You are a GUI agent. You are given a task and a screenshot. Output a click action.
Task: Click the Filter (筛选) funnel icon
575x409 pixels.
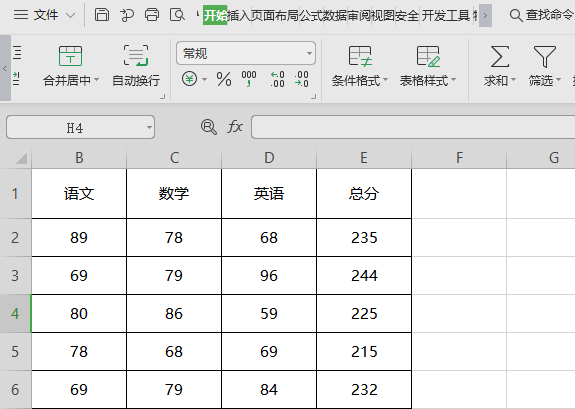545,56
